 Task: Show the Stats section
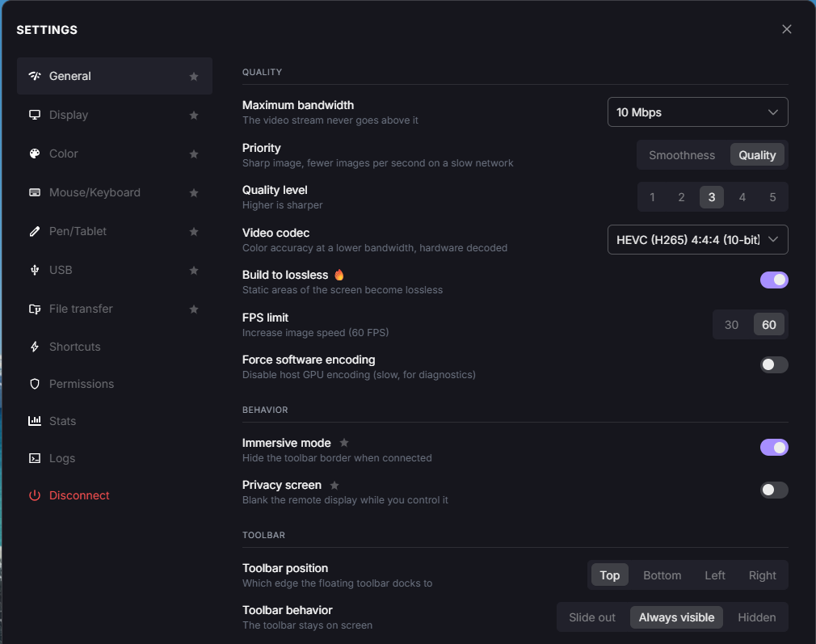click(115, 421)
